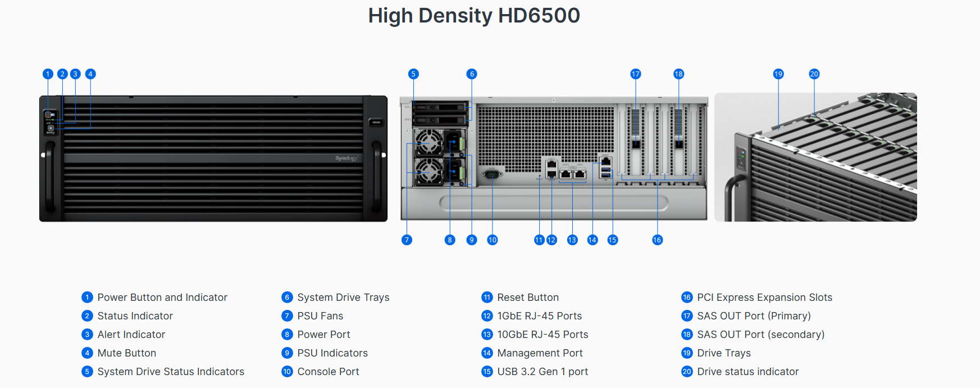Click the legend badge 5 beside System Drive Status Indicators

click(x=87, y=372)
